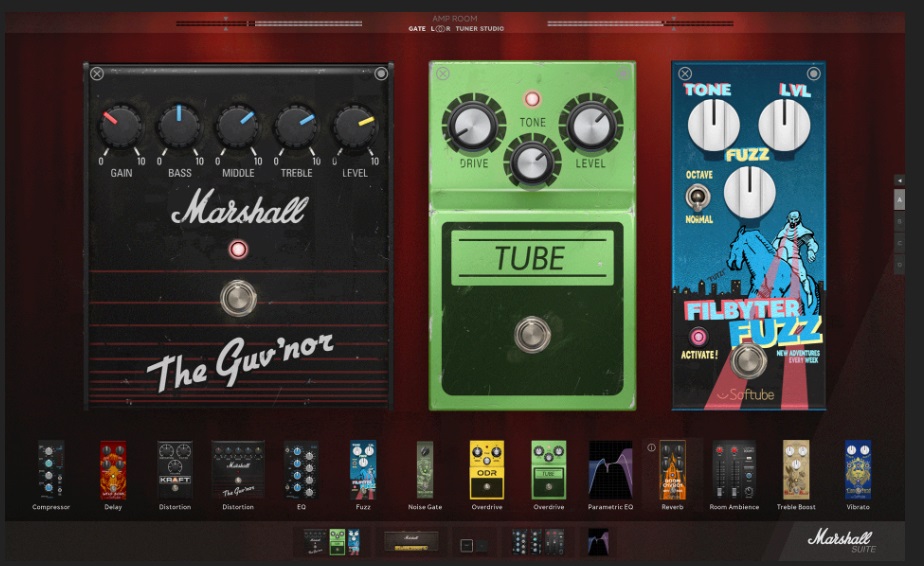
Task: Click the Activate! pink LED button
Action: [x=698, y=337]
